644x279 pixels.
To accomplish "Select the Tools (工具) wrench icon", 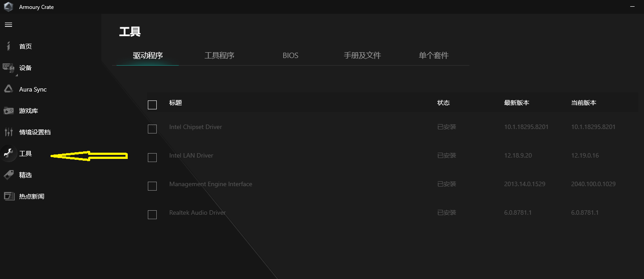I will [x=8, y=153].
